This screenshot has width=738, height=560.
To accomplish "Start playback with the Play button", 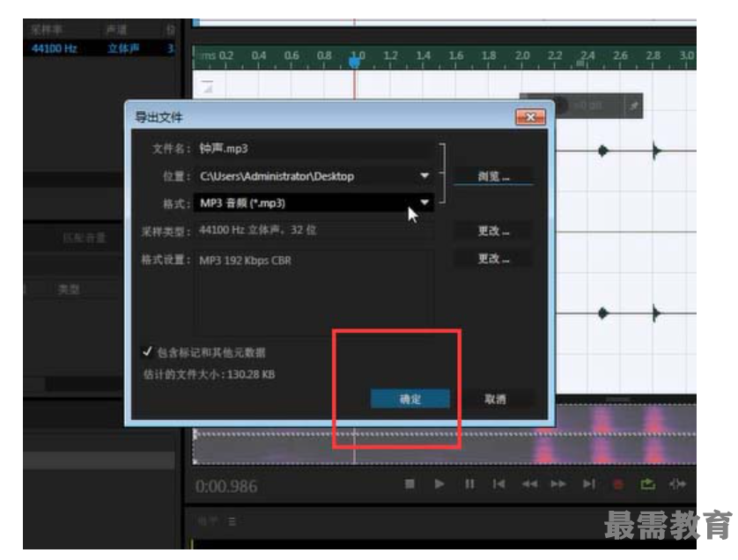I will [x=439, y=483].
